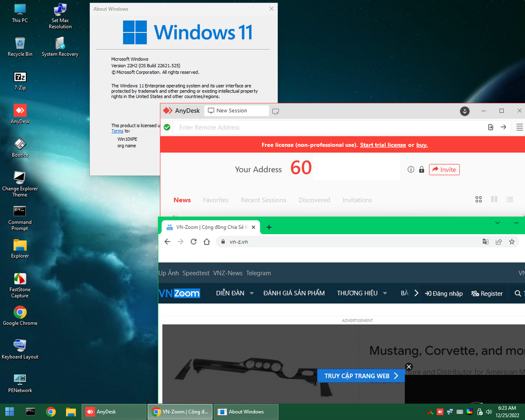Go to Chrome home page button
This screenshot has width=525, height=420.
[x=206, y=241]
